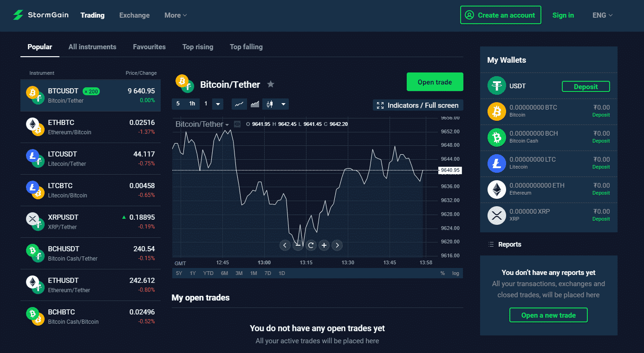Click the USDT Deposit button
Viewport: 644px width, 353px height.
[585, 86]
